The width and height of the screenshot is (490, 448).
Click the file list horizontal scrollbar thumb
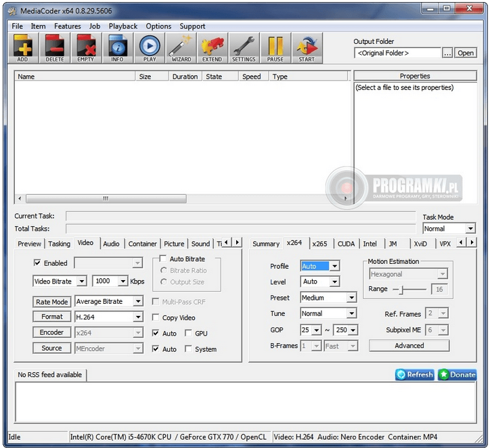tap(106, 198)
